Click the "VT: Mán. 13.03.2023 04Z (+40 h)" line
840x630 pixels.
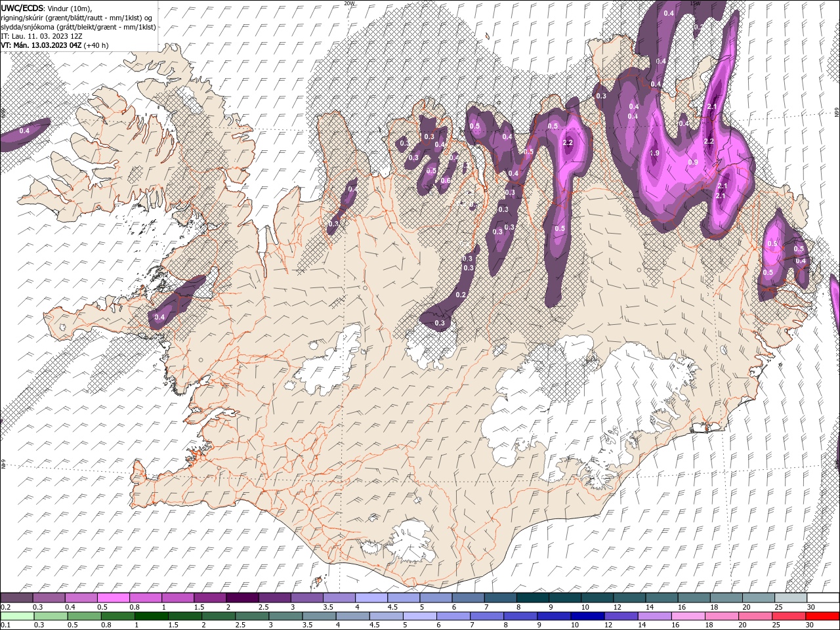click(55, 45)
